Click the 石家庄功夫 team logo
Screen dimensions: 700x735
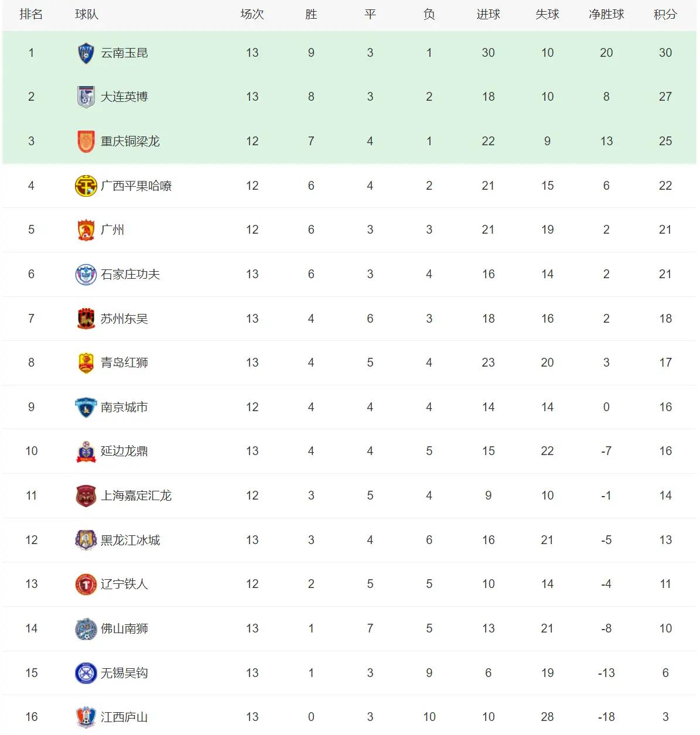click(x=86, y=275)
